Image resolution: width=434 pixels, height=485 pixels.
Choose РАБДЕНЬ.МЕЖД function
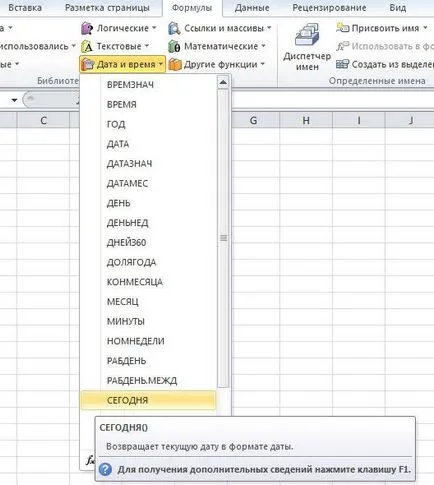click(149, 380)
